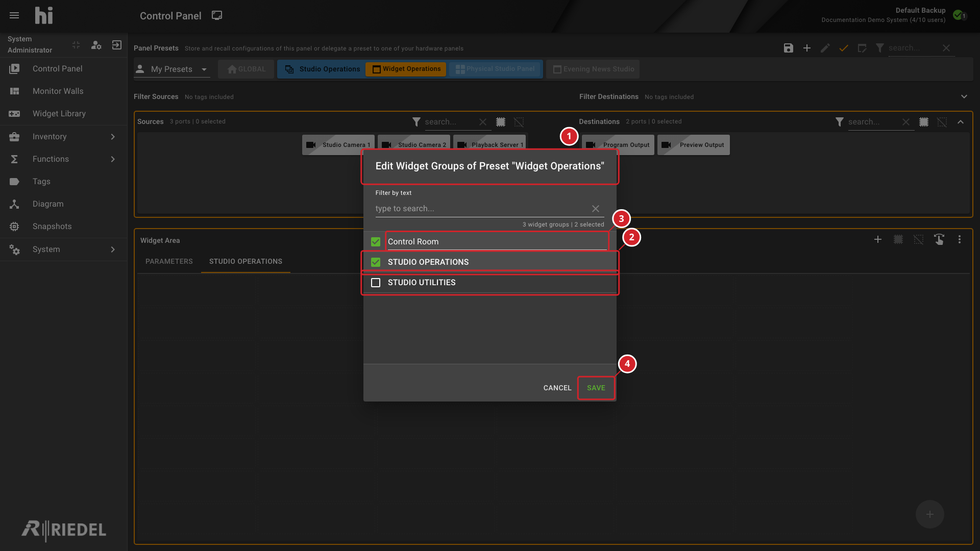Screen dimensions: 980x551
Task: Select the Studio Operations preset
Action: [x=323, y=69]
